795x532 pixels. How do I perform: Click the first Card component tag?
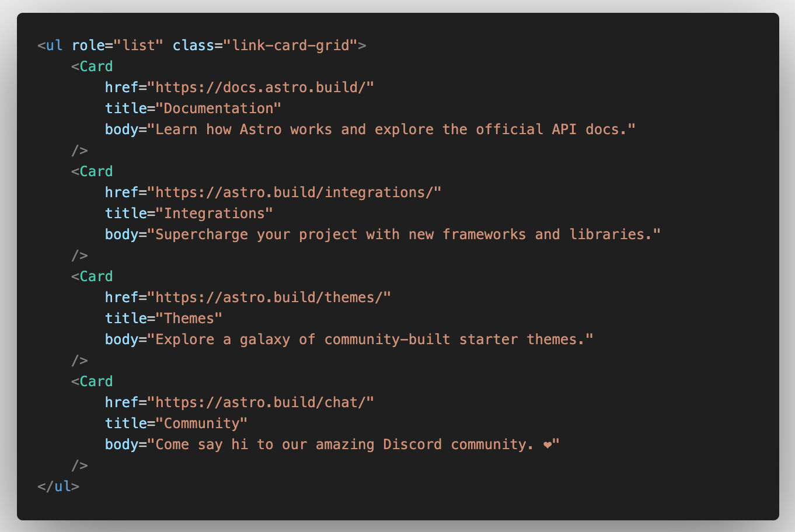[x=96, y=66]
